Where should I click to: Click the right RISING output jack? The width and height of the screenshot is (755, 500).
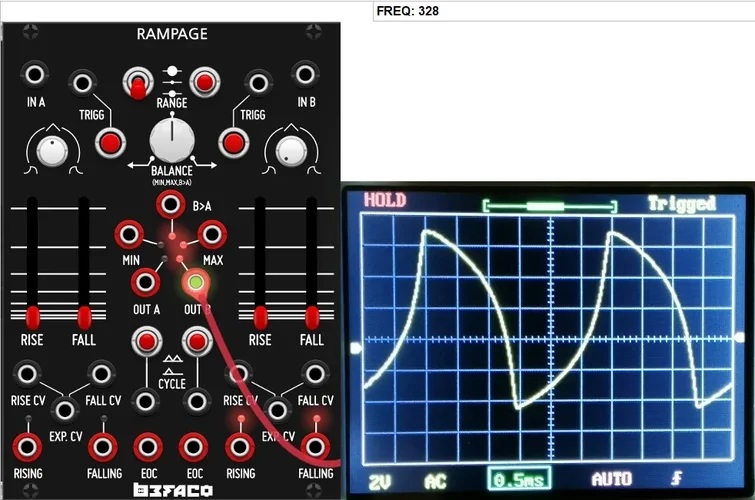(x=240, y=447)
